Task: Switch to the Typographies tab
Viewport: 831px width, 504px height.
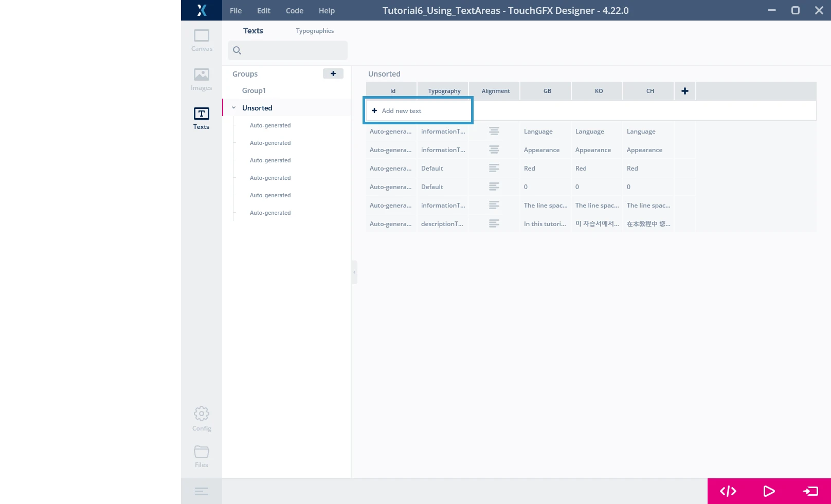Action: tap(315, 31)
